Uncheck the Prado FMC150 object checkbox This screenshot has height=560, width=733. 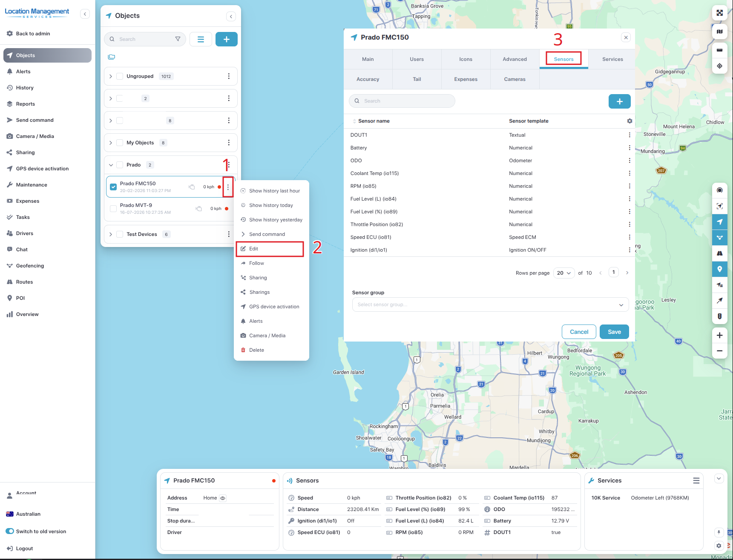[x=113, y=187]
